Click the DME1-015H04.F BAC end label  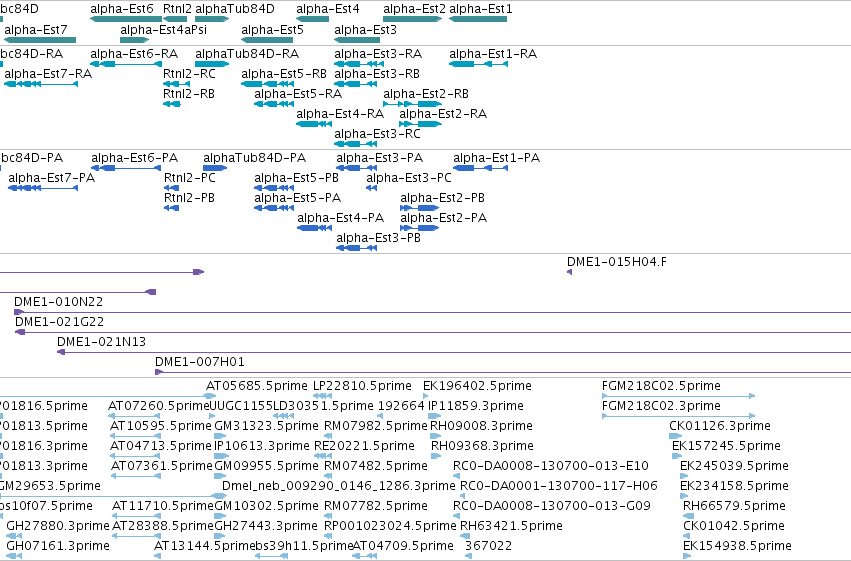pos(617,262)
